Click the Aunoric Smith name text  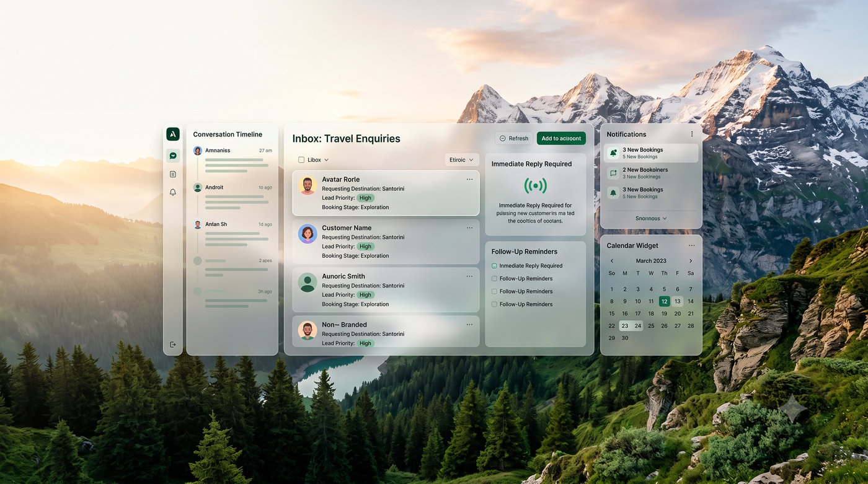point(343,276)
